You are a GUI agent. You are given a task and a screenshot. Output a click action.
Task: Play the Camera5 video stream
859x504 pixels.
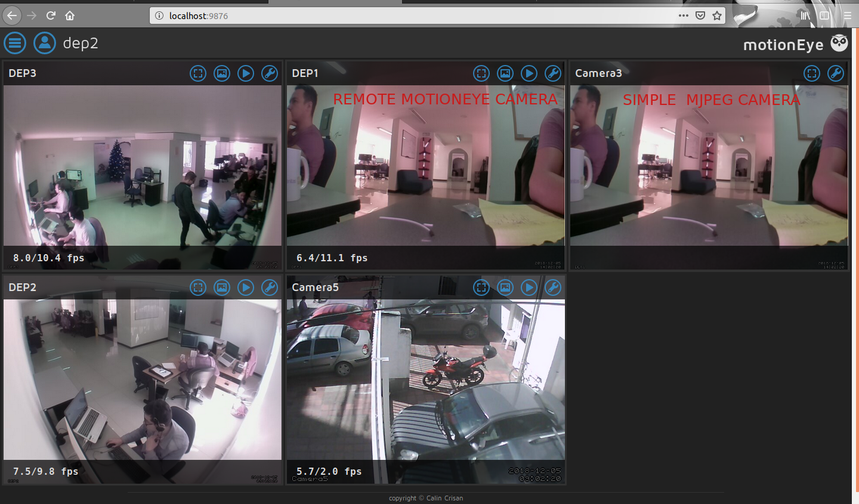529,287
